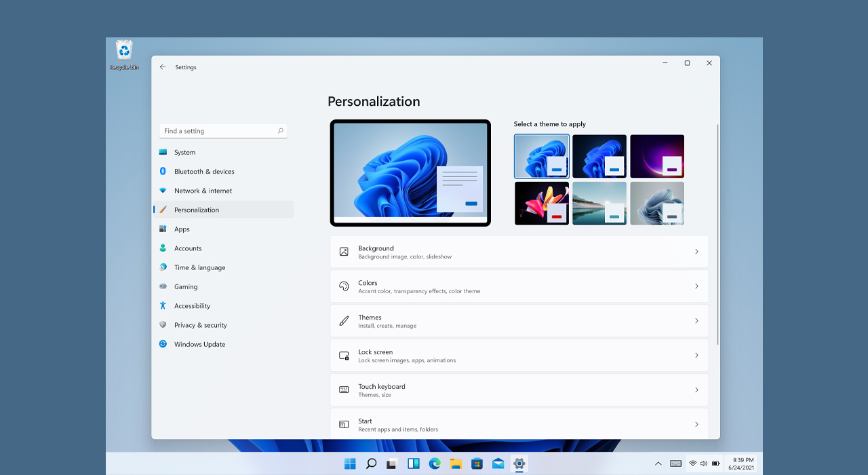868x475 pixels.
Task: Open Task View on the taskbar
Action: (x=392, y=463)
